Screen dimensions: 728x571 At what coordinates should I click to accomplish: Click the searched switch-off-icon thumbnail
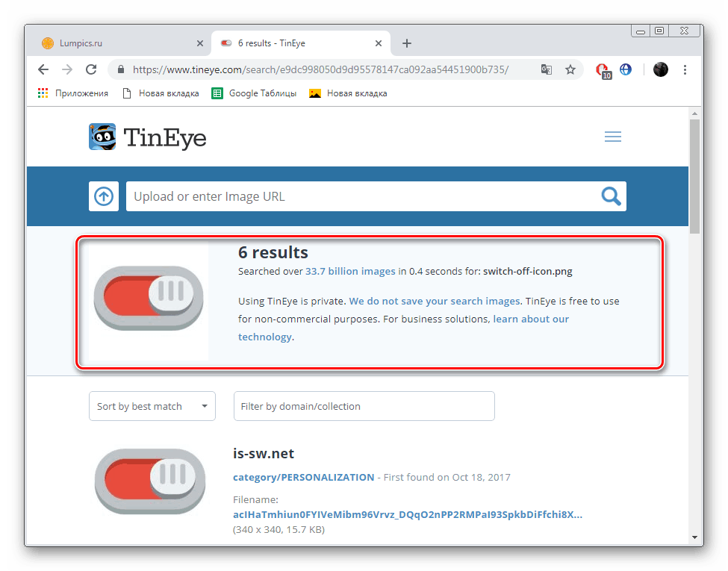click(149, 299)
